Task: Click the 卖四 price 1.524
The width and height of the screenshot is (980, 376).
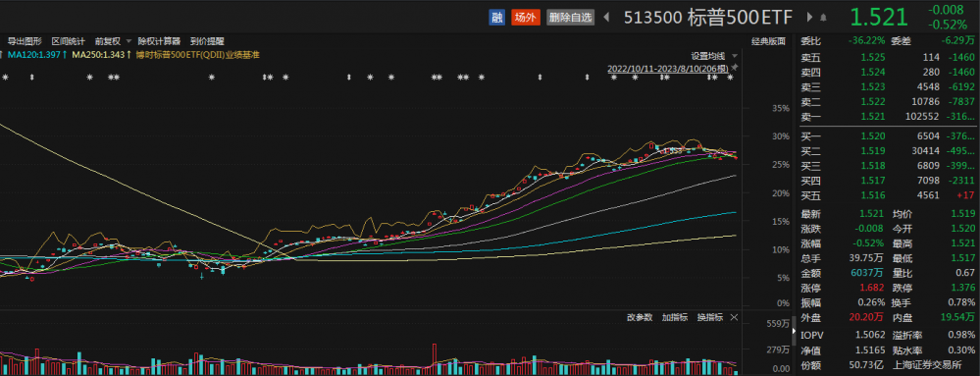Action: 872,72
